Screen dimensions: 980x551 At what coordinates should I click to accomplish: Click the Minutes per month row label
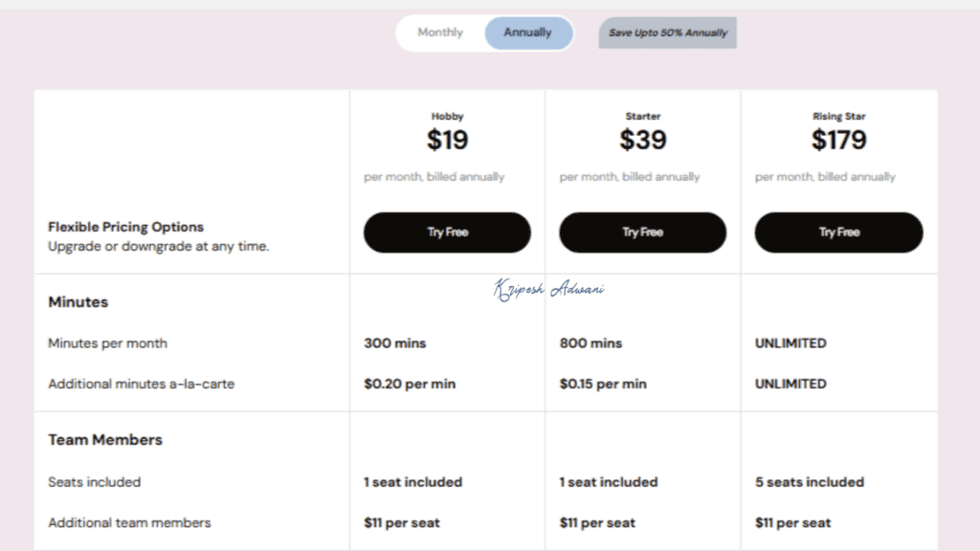tap(108, 342)
